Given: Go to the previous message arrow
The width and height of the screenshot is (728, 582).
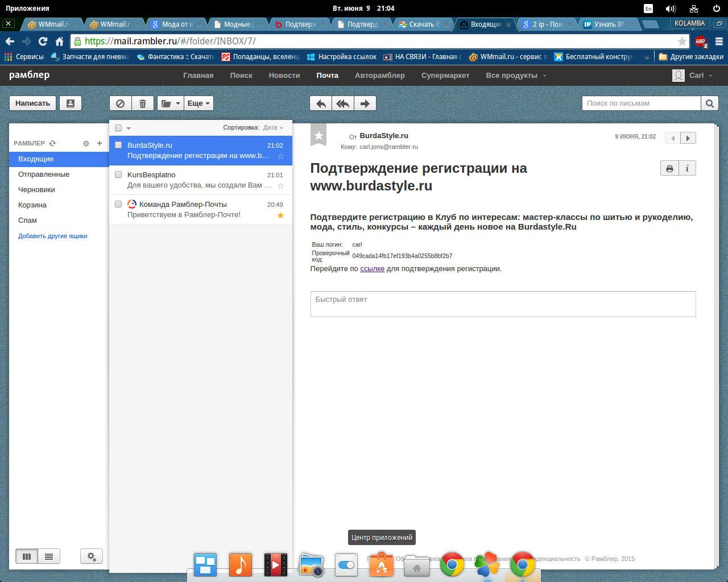Looking at the screenshot, I should (673, 138).
